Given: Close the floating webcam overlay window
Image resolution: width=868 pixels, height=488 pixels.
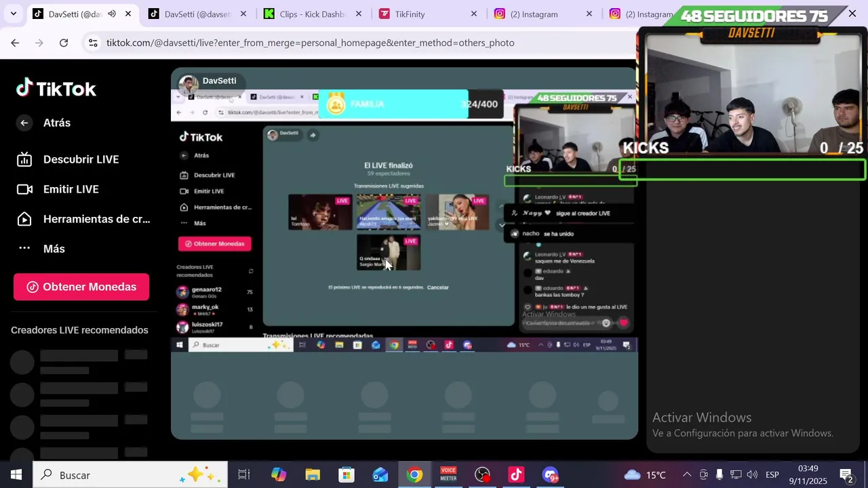Looking at the screenshot, I should [x=852, y=14].
